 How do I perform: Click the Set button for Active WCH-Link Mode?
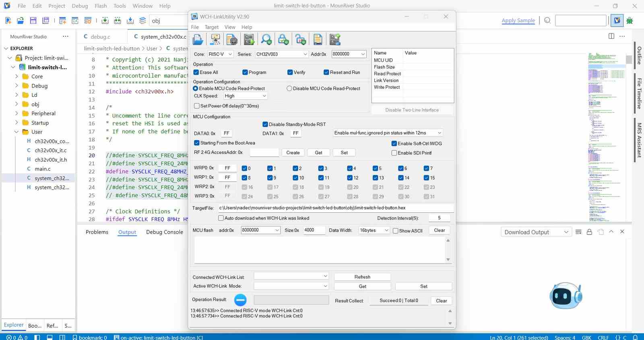pyautogui.click(x=423, y=286)
